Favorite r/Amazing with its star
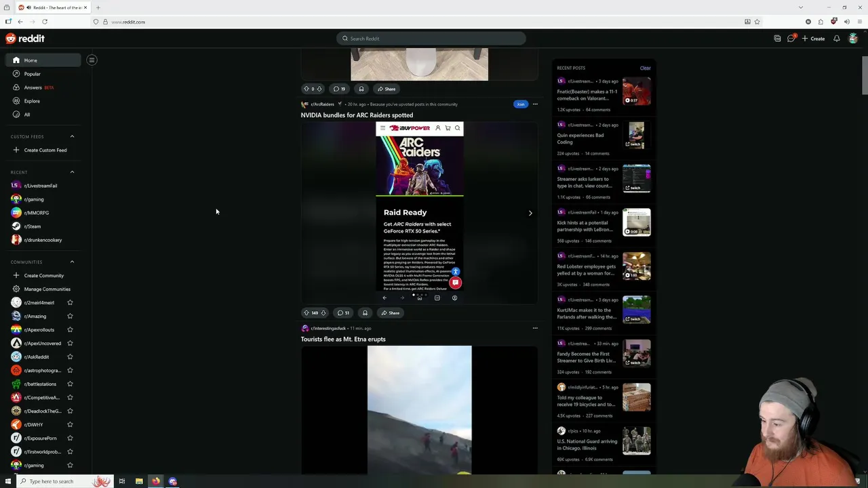Screen dimensions: 868x488 click(70, 317)
